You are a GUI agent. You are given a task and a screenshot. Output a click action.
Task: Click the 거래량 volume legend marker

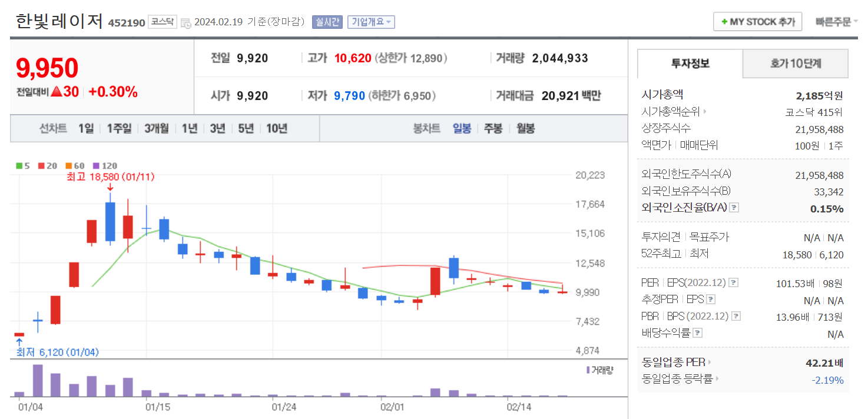point(599,370)
